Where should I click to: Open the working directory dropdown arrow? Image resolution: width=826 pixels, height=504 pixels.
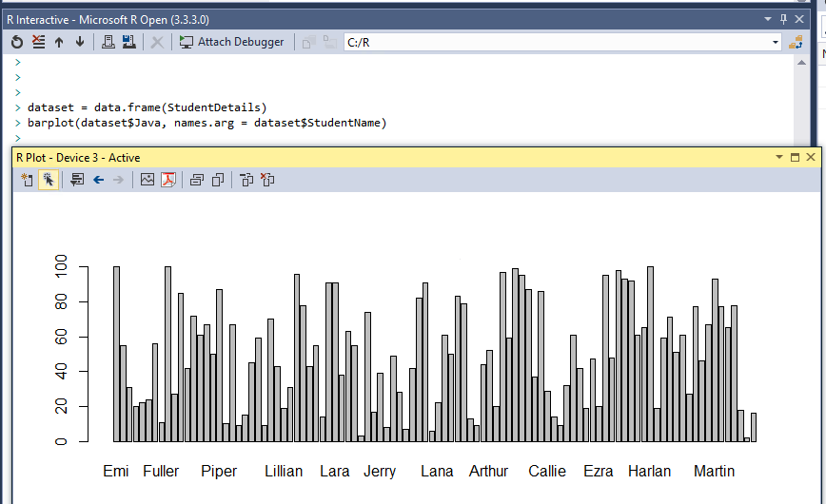[776, 42]
